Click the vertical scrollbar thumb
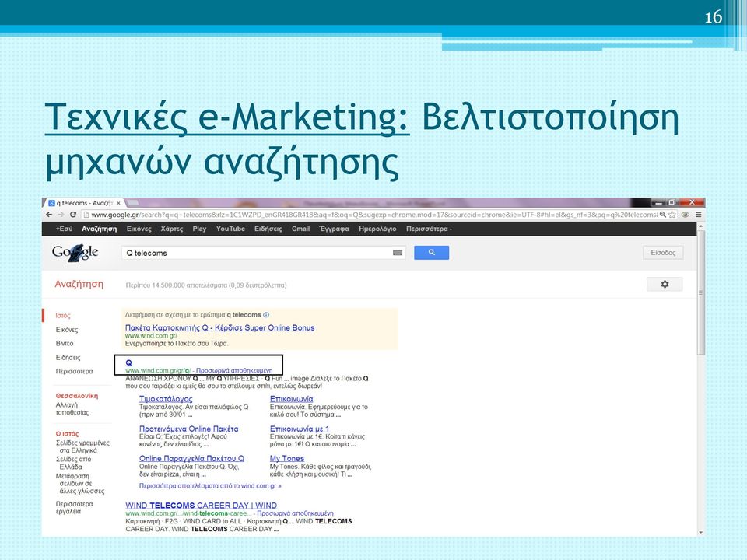Viewport: 747px width, 560px height. tap(700, 293)
